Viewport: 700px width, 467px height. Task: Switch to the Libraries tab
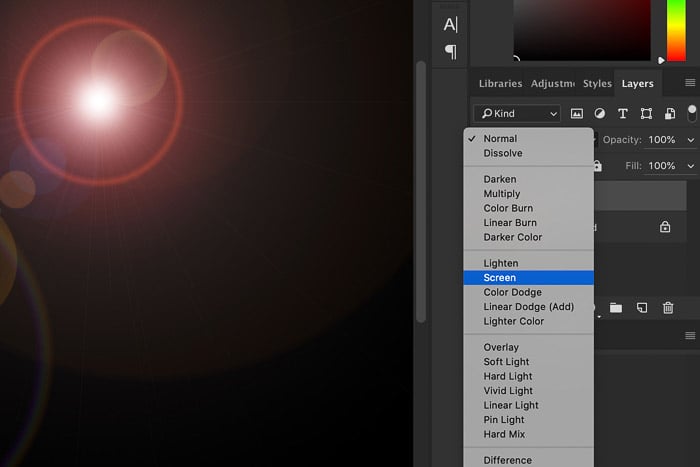[500, 83]
